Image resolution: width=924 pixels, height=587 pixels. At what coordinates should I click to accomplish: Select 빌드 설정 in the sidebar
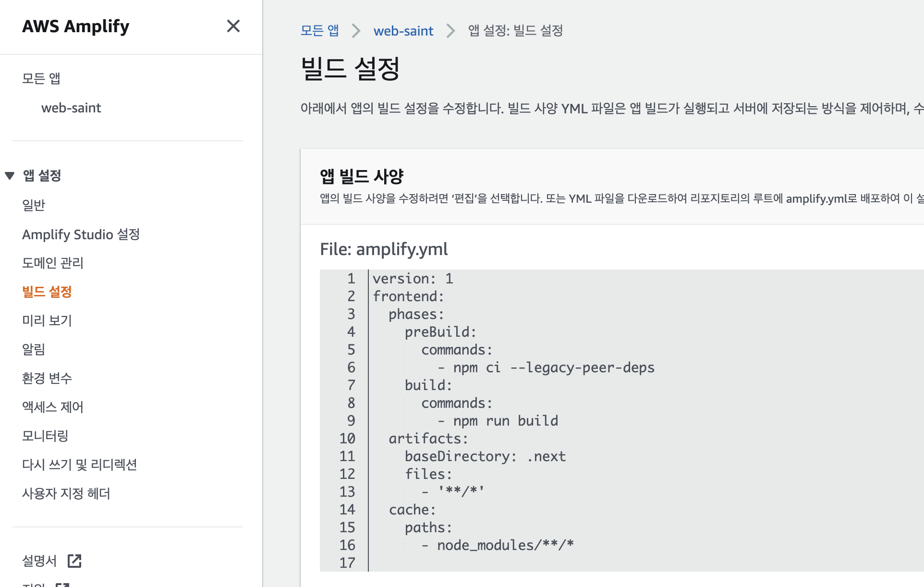pyautogui.click(x=47, y=292)
